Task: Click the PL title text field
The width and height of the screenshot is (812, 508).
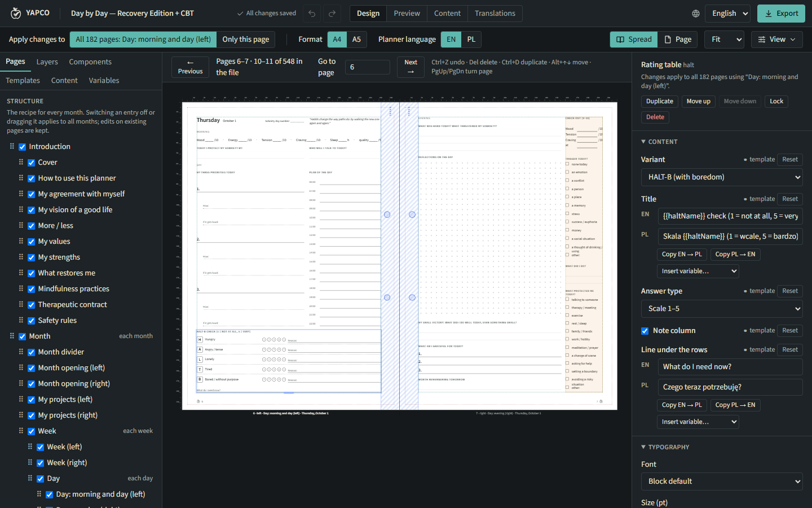Action: pos(730,237)
